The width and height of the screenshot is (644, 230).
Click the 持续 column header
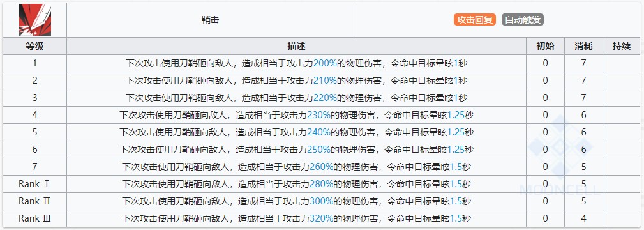point(622,46)
